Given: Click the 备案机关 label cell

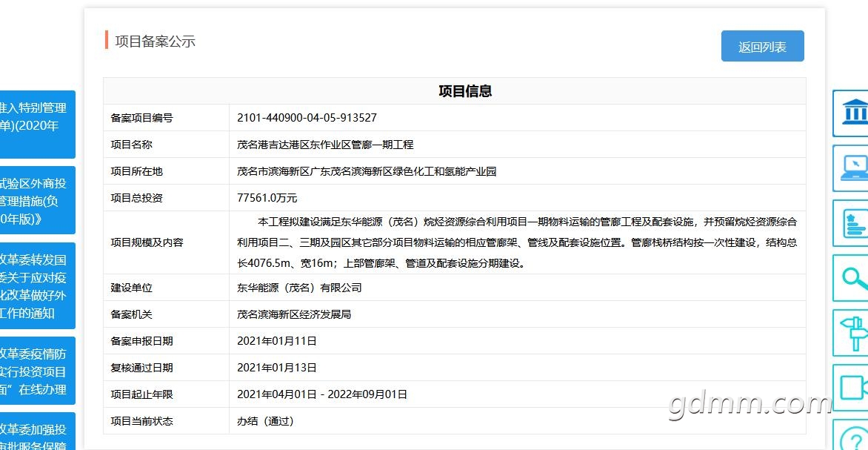Looking at the screenshot, I should pos(166,314).
